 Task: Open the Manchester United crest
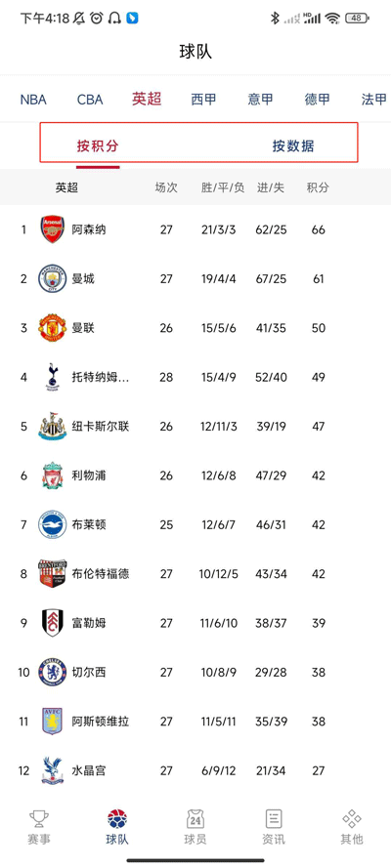[x=53, y=328]
